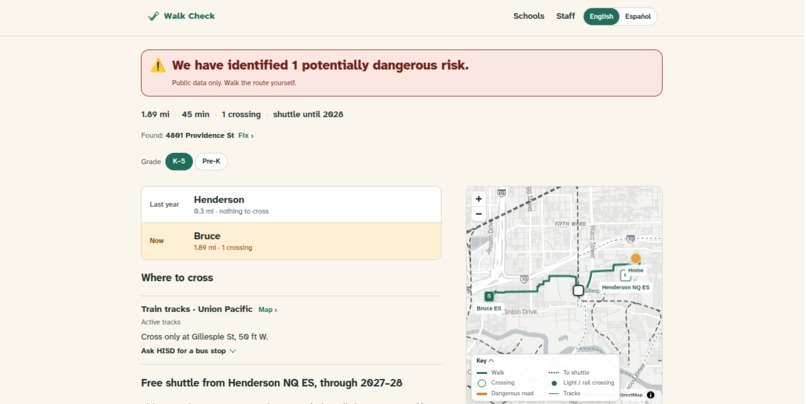
Task: Click the 'Light / rail crossing' legend entry
Action: pos(581,383)
